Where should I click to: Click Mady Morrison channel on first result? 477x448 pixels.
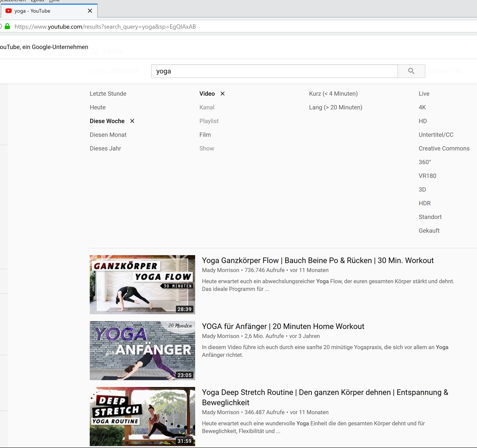(220, 270)
